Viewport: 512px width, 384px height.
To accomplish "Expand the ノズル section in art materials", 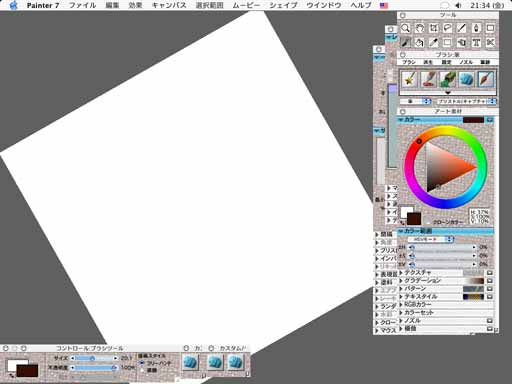I will pyautogui.click(x=401, y=321).
